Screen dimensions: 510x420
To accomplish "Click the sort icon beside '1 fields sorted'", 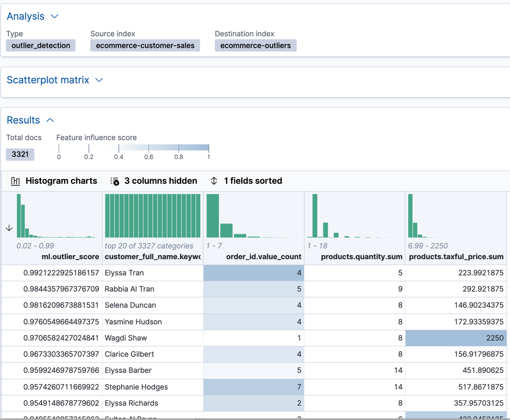I will click(x=214, y=181).
